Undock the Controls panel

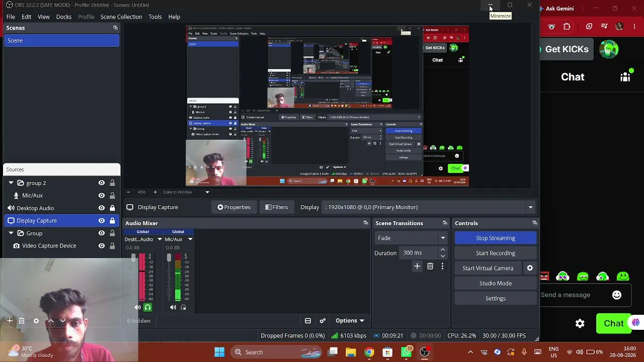tap(535, 223)
